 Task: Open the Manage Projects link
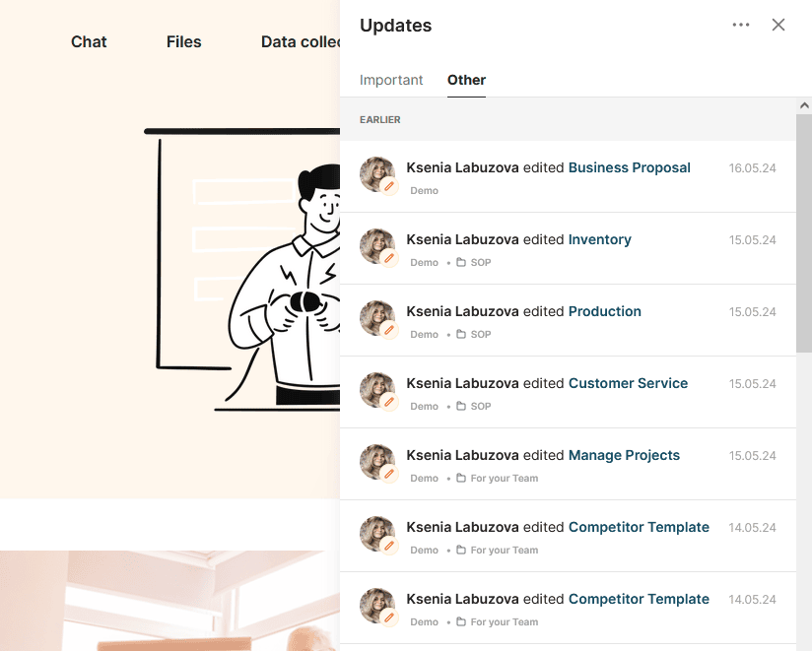click(624, 455)
